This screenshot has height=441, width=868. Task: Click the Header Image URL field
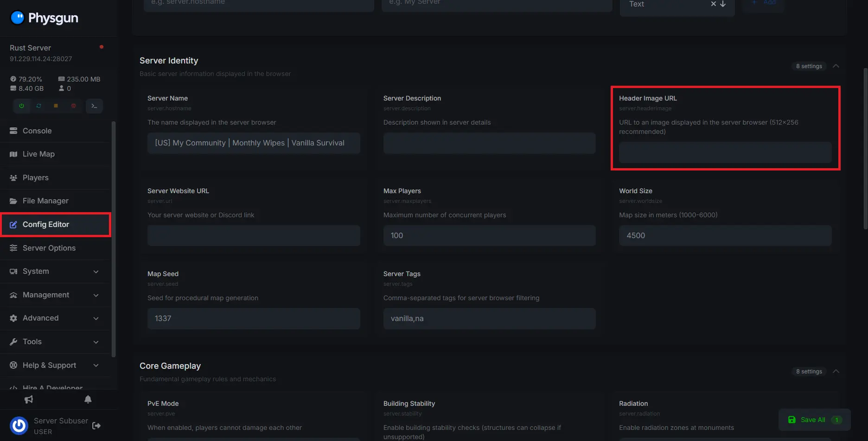click(725, 152)
